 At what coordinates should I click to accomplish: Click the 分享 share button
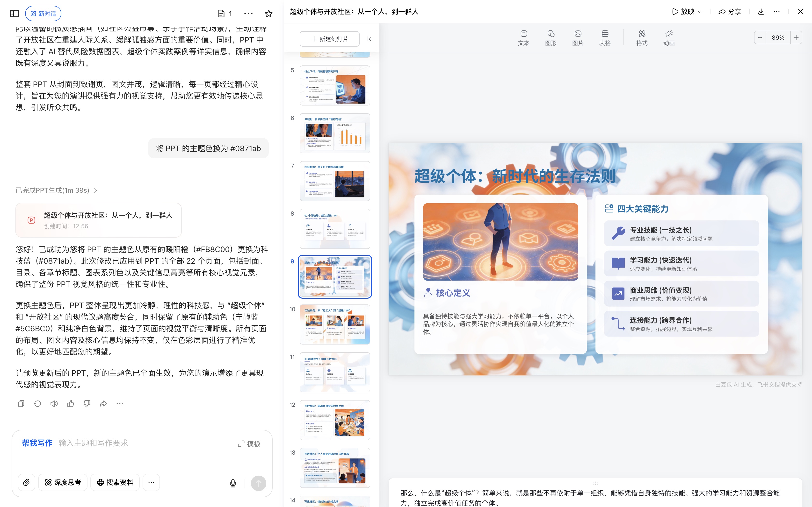tap(730, 12)
